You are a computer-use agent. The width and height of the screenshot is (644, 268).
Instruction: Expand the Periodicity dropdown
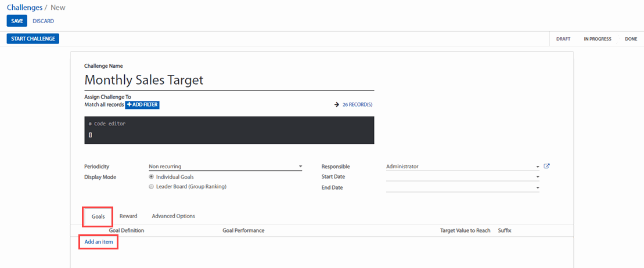tap(300, 166)
